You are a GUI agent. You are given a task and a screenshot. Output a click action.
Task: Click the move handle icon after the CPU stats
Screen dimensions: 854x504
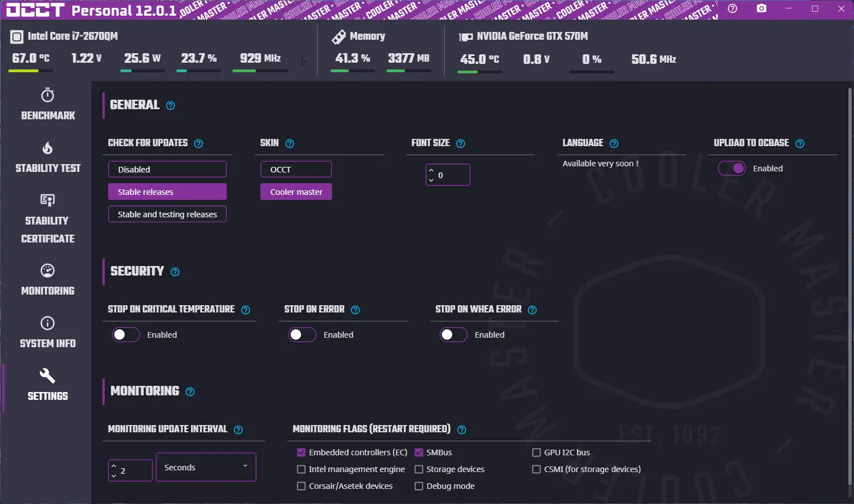(x=302, y=62)
